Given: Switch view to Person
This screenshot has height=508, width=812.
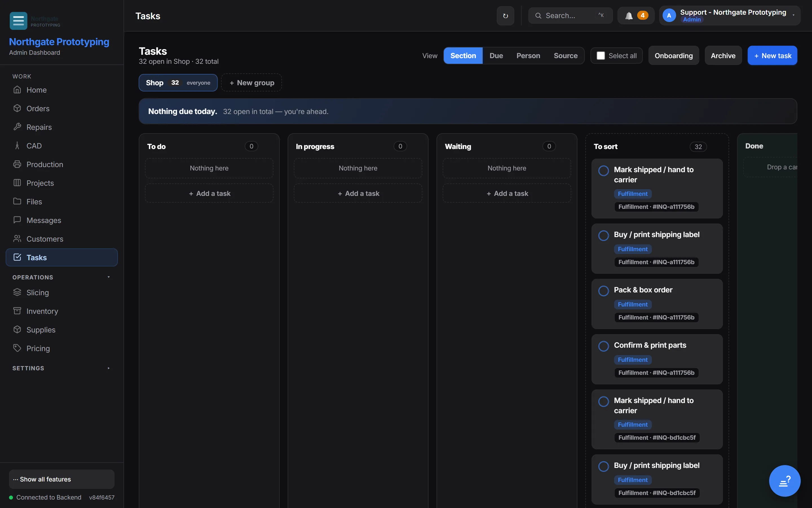Looking at the screenshot, I should coord(528,56).
